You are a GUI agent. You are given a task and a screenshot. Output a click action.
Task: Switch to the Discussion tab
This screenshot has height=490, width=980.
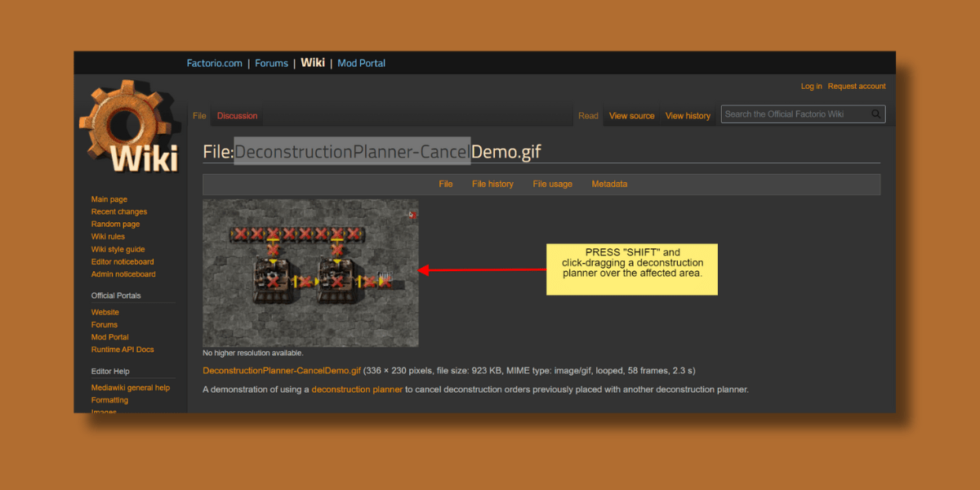(x=237, y=116)
